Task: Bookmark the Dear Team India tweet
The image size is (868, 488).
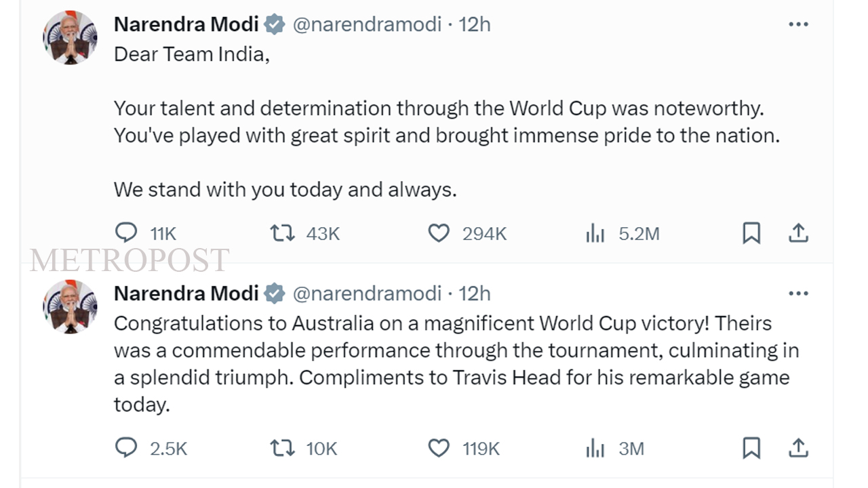Action: (751, 233)
